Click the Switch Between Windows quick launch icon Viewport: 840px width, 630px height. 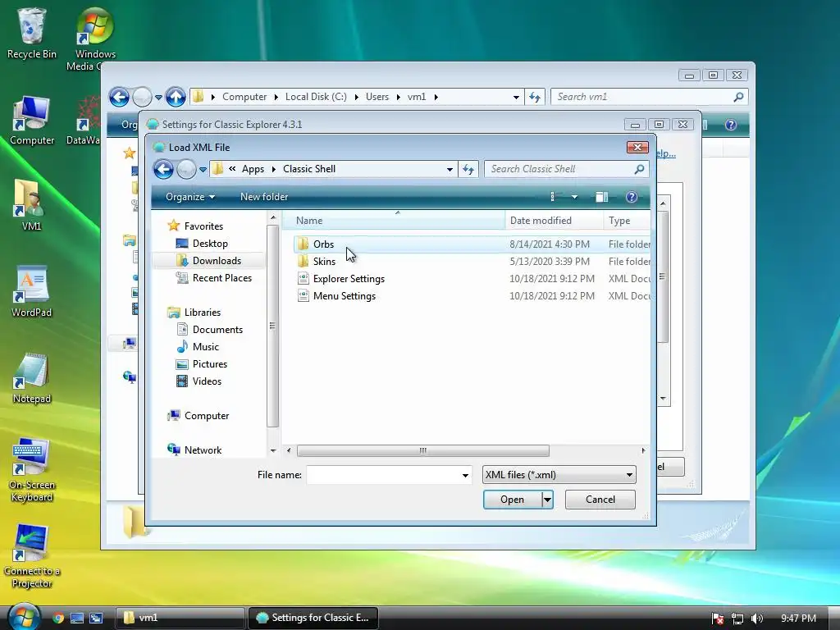point(96,618)
